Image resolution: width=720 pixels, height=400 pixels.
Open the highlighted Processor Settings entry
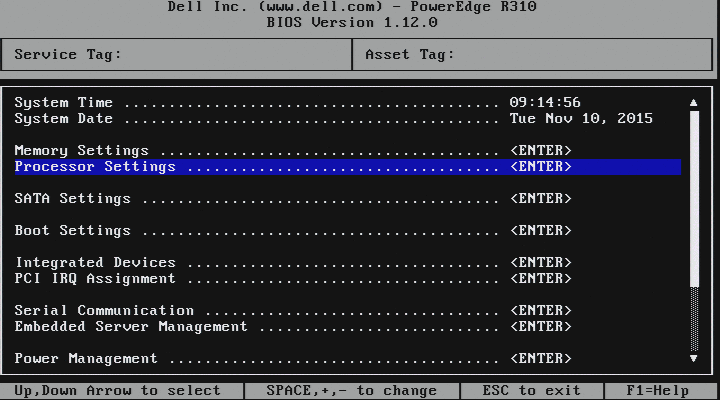(348, 166)
